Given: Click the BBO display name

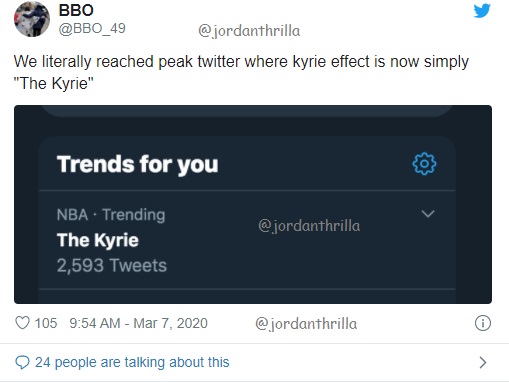Looking at the screenshot, I should point(76,10).
